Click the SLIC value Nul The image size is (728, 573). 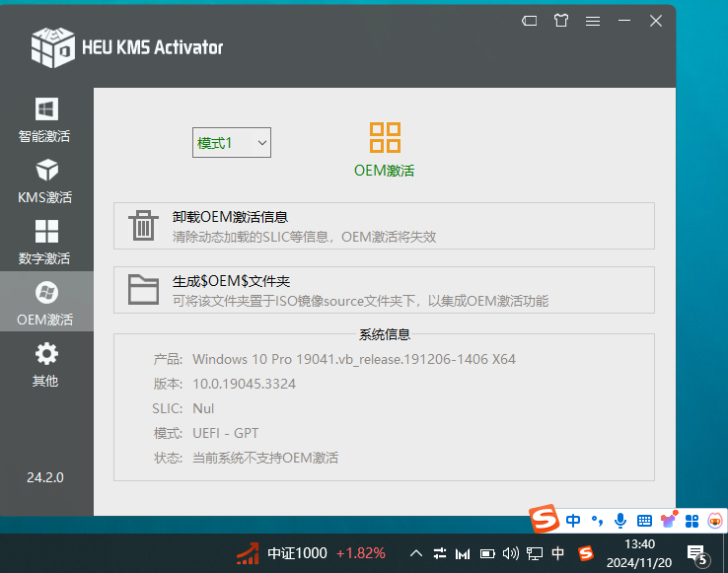(203, 408)
